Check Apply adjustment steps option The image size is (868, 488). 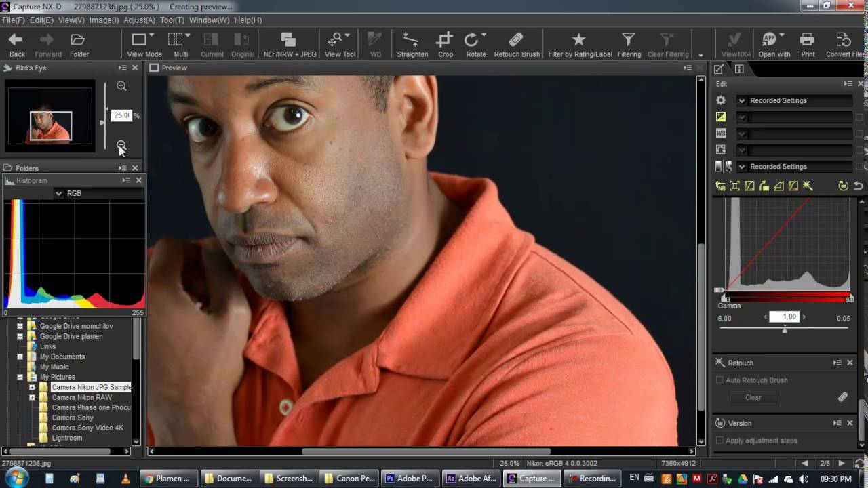coord(719,441)
